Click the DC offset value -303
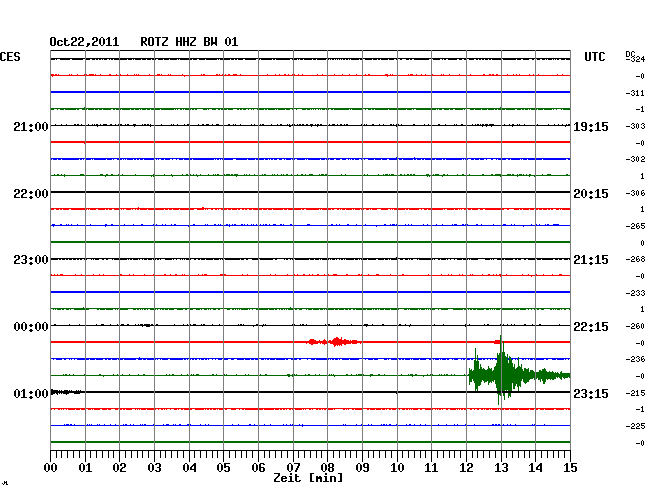Viewport: 650px width, 494px height. [635, 126]
